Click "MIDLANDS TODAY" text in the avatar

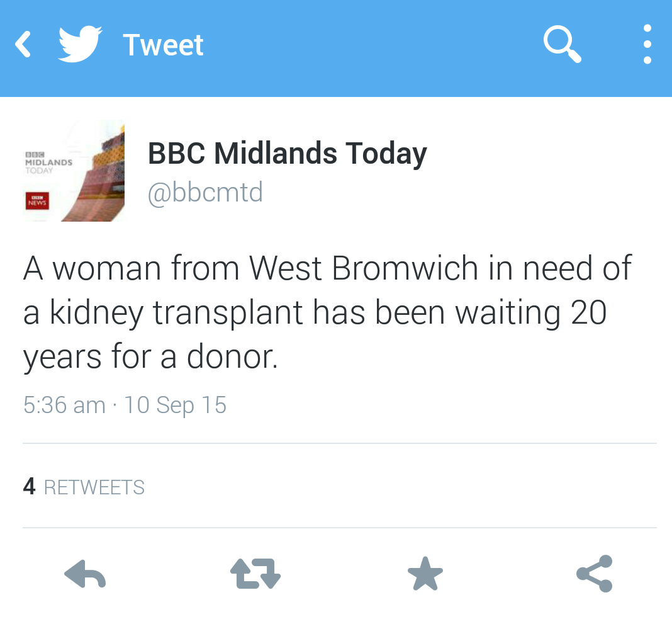48,166
